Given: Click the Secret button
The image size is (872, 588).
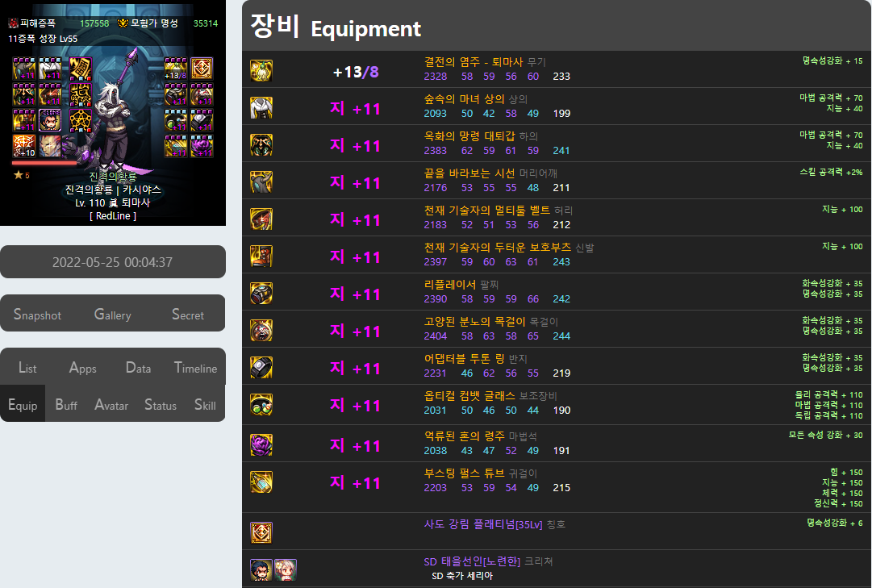Looking at the screenshot, I should click(x=188, y=315).
